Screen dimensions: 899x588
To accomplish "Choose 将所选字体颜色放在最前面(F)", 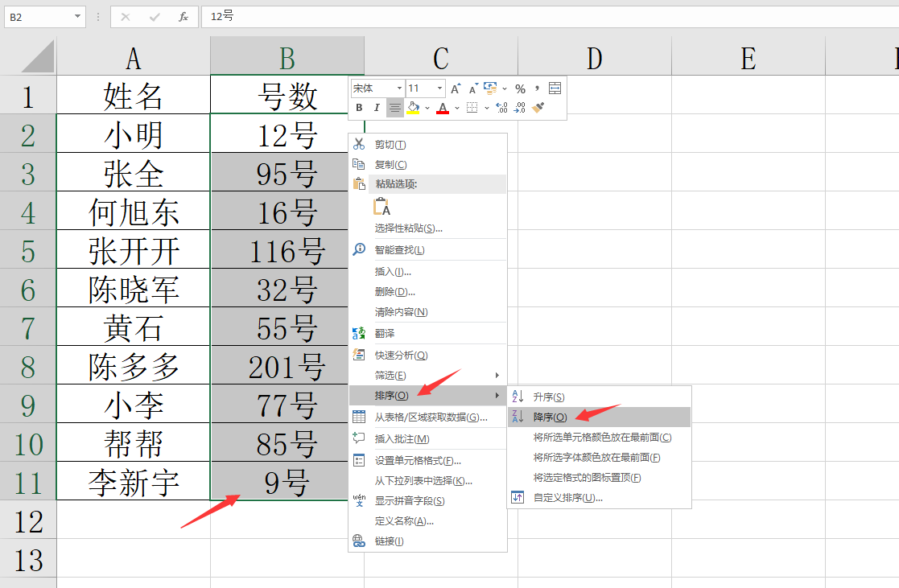I will 599,458.
